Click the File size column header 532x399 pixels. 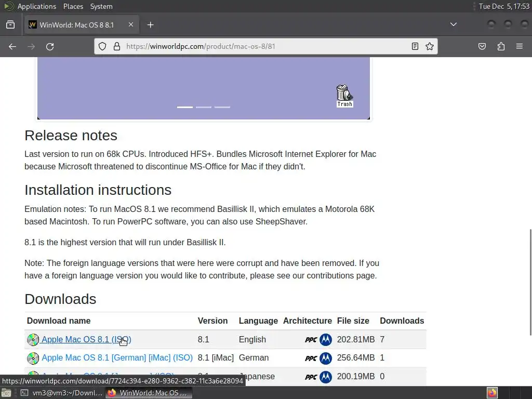tap(353, 321)
